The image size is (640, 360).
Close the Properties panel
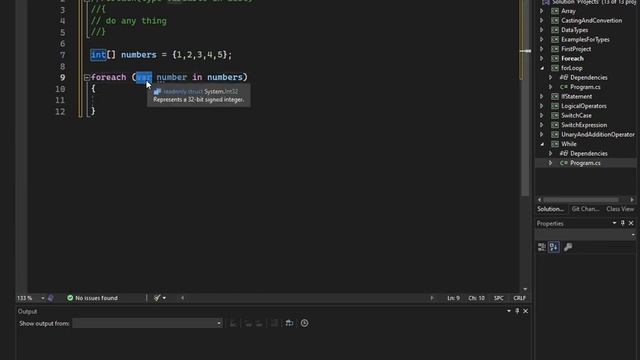(x=631, y=223)
